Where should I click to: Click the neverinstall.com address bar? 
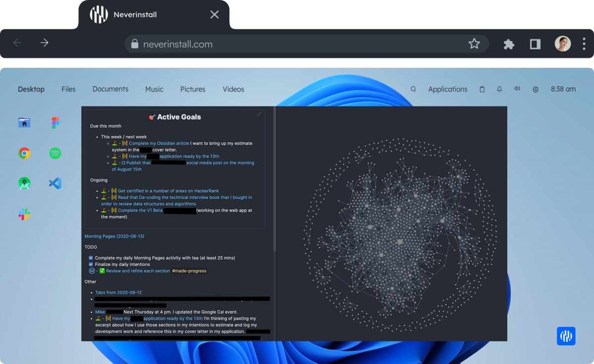tap(307, 44)
